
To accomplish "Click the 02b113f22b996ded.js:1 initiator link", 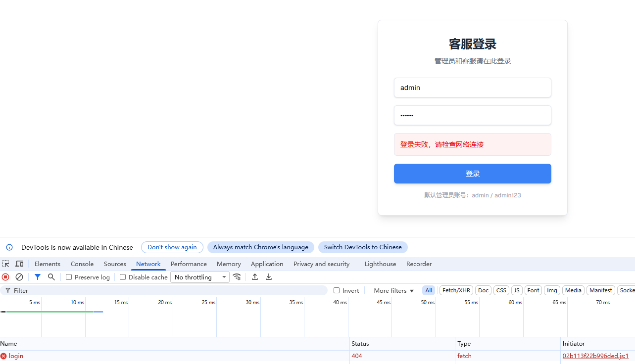I will (595, 356).
